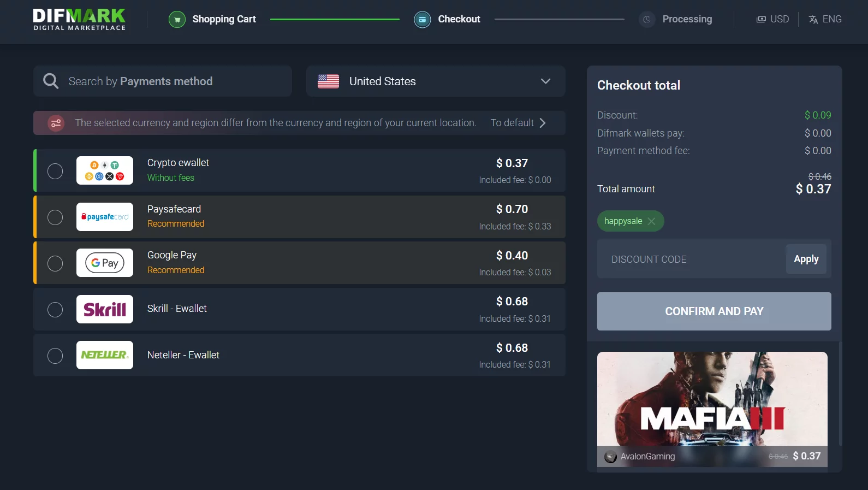Click the cart items scrollbar

pyautogui.click(x=841, y=393)
